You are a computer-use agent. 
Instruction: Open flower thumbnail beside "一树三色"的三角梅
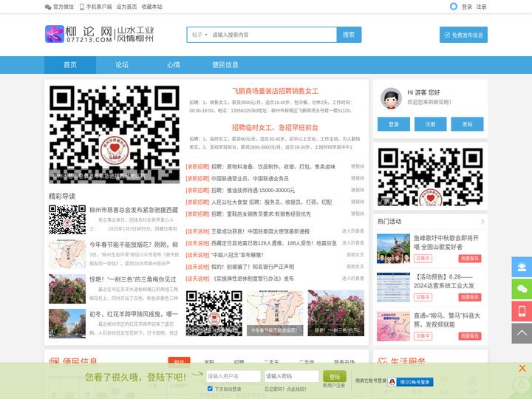(67, 289)
